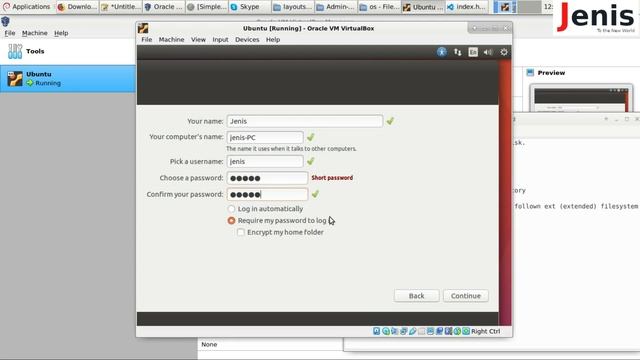Viewport: 640px width, 360px height.
Task: Click the display monitor icon in VM status bar
Action: coord(430,331)
